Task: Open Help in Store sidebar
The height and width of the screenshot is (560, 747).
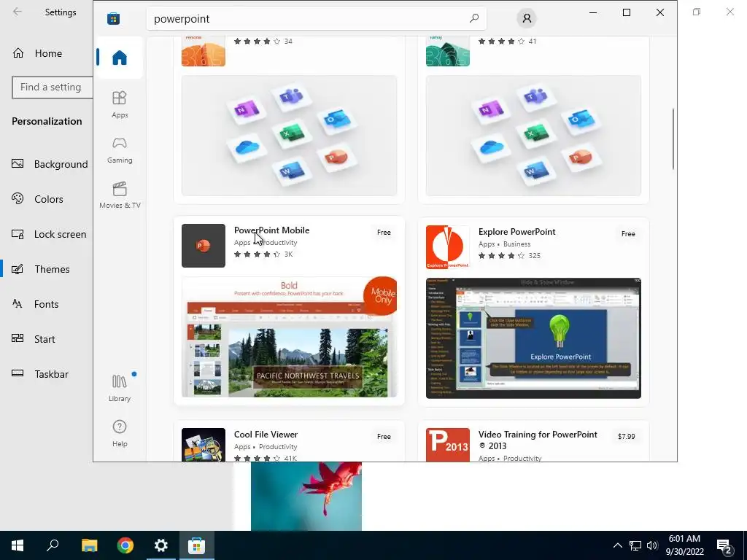Action: tap(120, 433)
